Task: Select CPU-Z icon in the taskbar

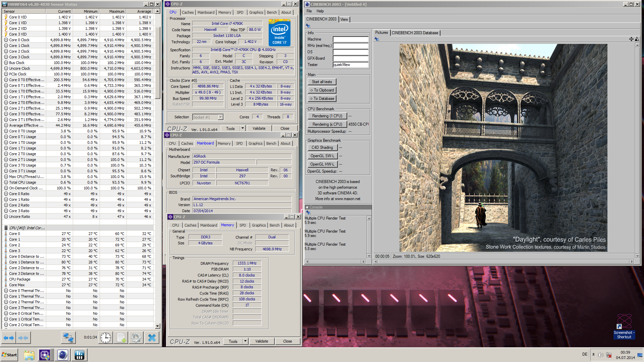Action: click(45, 355)
